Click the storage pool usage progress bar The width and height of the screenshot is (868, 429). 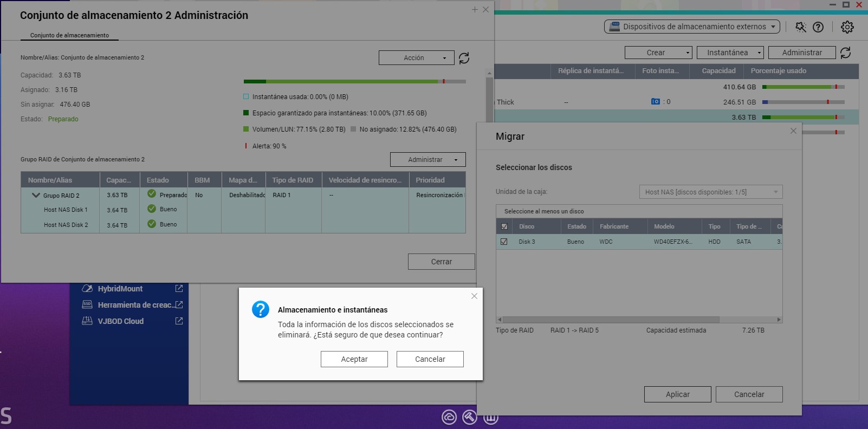[x=354, y=82]
